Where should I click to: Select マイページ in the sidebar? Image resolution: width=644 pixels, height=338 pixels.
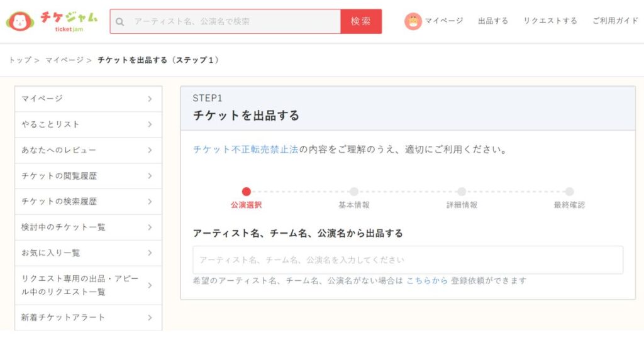pos(88,99)
